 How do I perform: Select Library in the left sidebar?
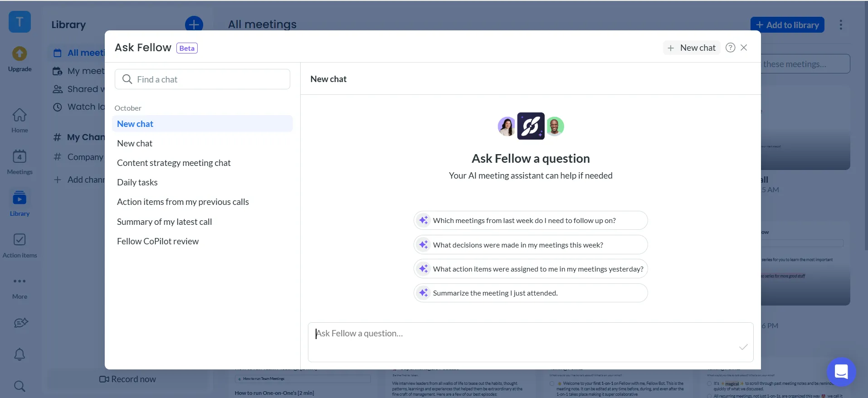point(20,204)
